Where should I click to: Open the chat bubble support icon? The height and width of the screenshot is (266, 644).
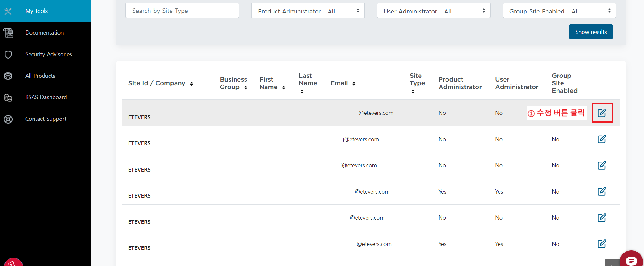point(631,260)
